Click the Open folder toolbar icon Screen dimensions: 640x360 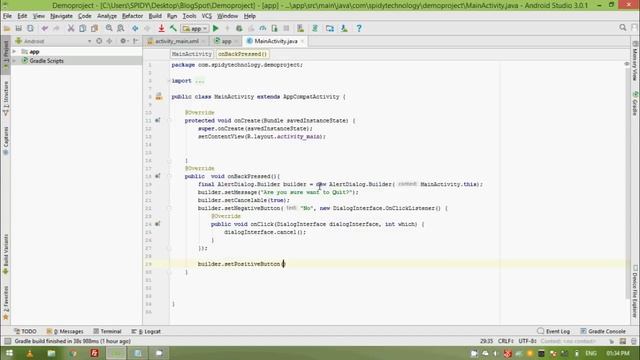(x=7, y=28)
